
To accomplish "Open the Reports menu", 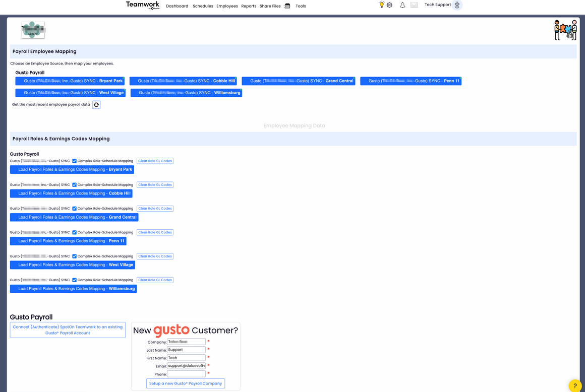I will click(249, 6).
